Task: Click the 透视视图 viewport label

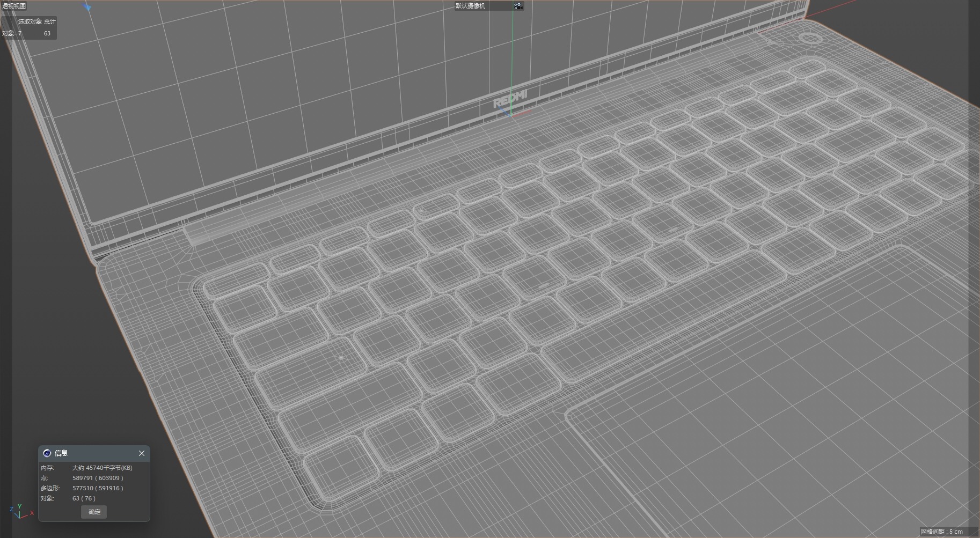Action: coord(14,6)
